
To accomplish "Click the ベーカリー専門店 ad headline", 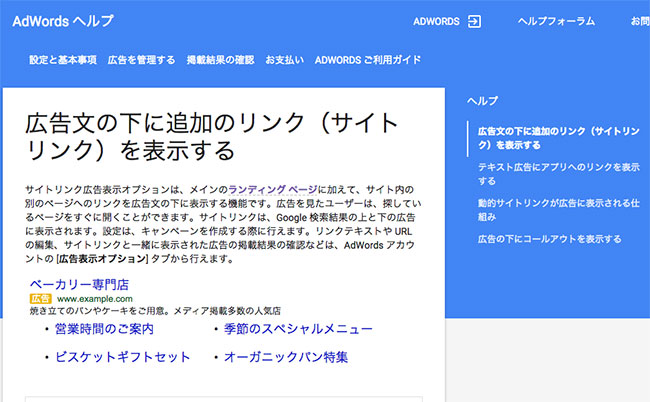I will click(79, 285).
